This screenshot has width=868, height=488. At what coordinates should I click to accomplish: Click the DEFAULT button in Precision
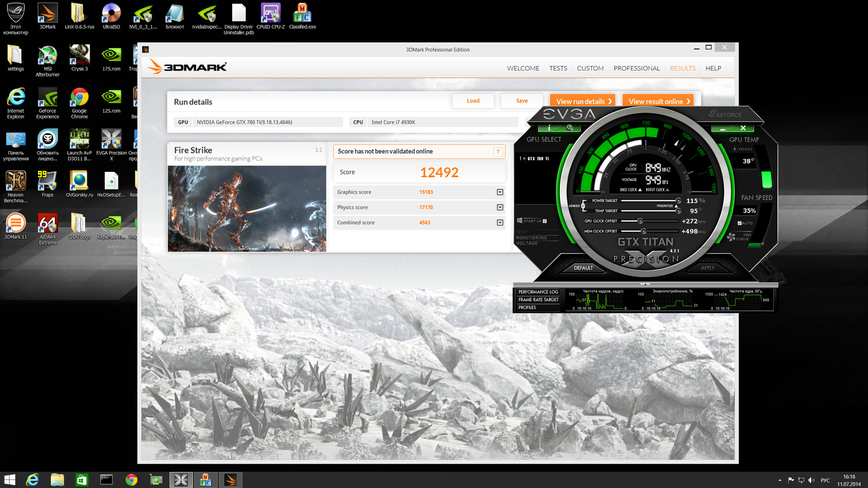(x=583, y=268)
